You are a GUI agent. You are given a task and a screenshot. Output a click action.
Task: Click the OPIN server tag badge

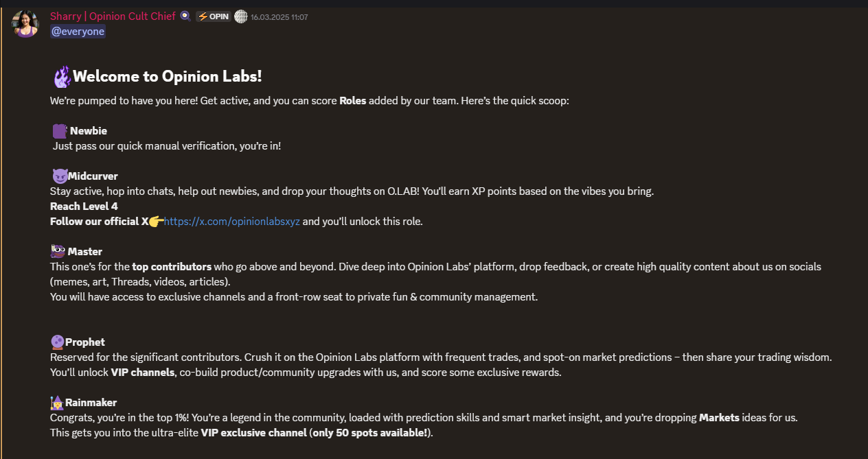[x=214, y=16]
